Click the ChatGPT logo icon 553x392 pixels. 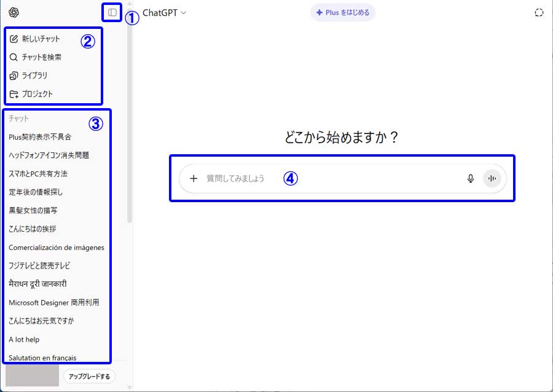pyautogui.click(x=14, y=12)
